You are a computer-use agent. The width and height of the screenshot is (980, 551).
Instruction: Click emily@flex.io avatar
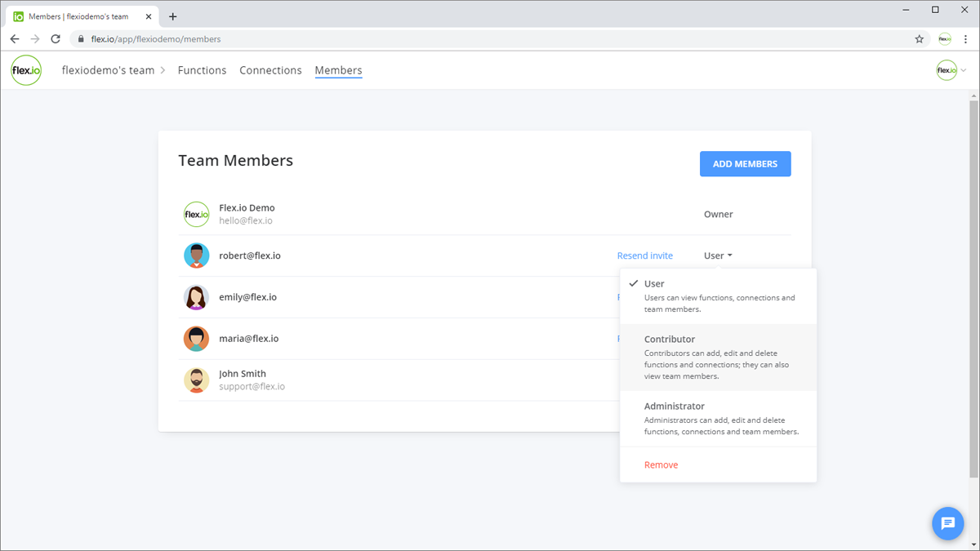196,297
